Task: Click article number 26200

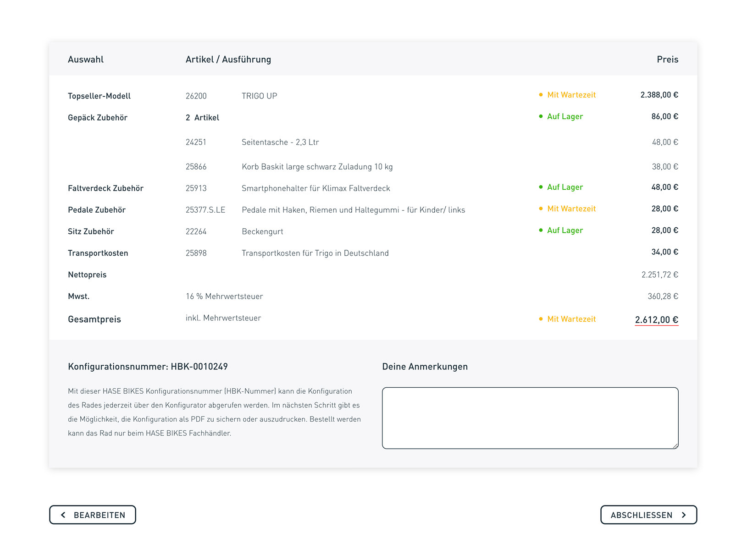Action: (196, 96)
